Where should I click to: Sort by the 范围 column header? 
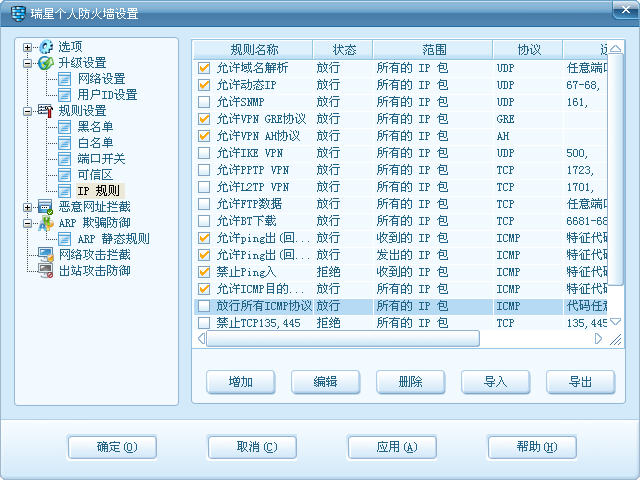click(433, 50)
